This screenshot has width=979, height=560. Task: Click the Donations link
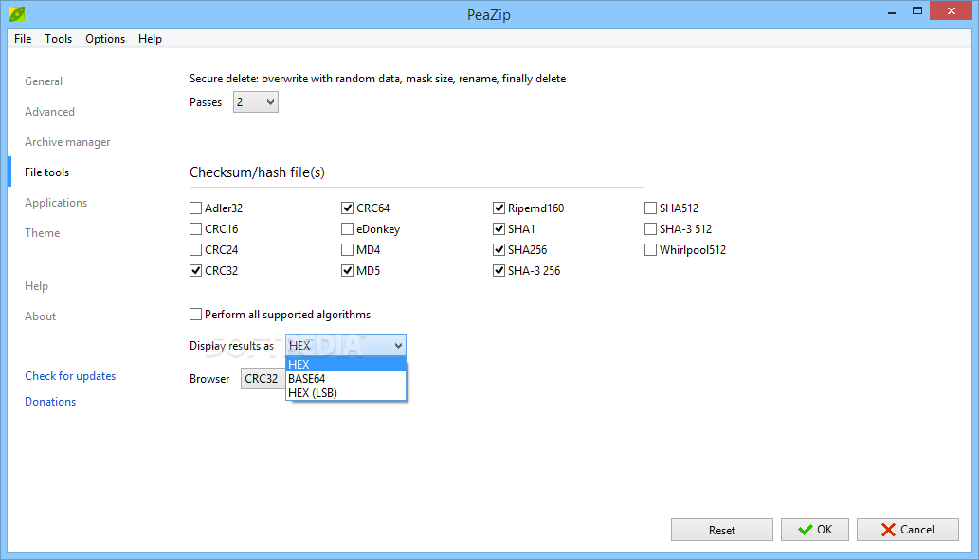tap(50, 402)
